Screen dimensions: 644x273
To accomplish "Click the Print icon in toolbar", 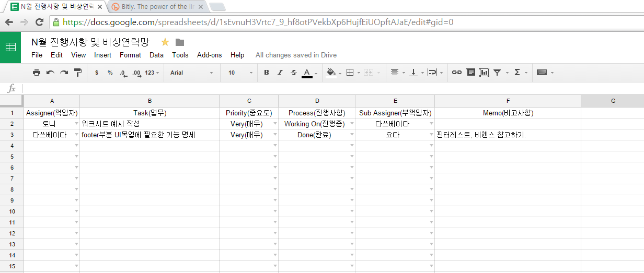I will coord(36,73).
